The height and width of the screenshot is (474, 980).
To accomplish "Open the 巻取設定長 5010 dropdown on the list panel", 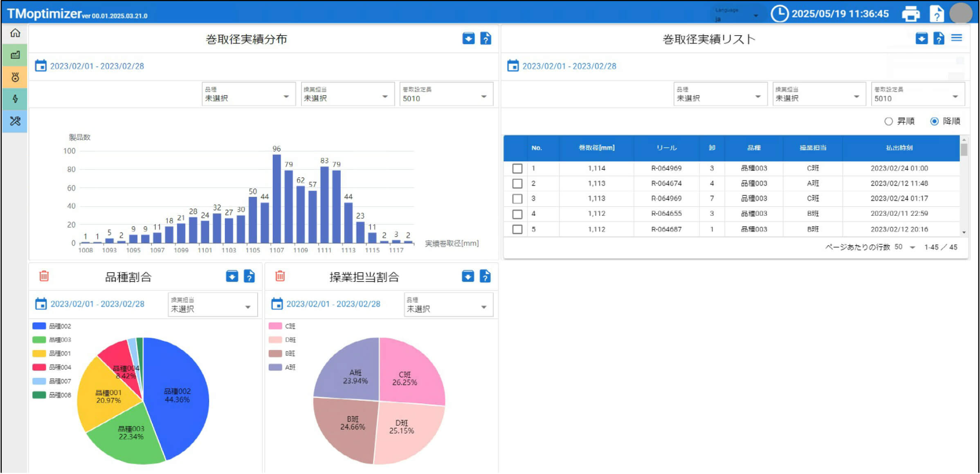I will click(x=917, y=95).
